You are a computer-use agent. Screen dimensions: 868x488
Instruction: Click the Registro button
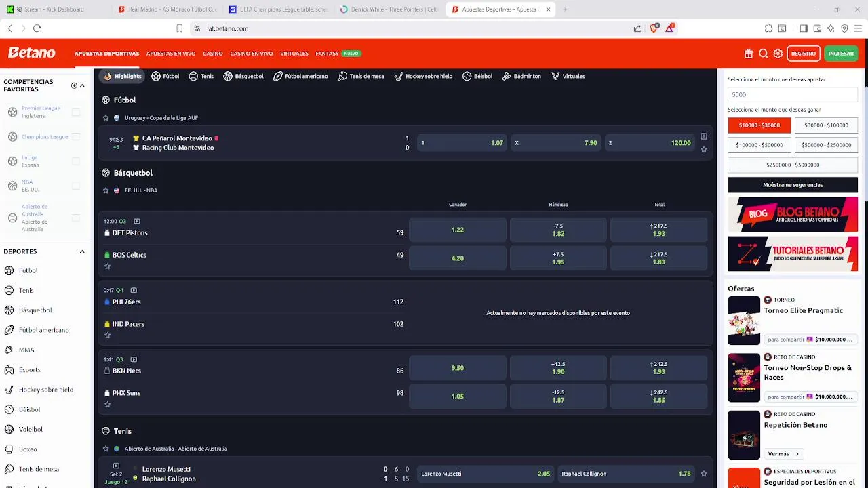pos(804,54)
